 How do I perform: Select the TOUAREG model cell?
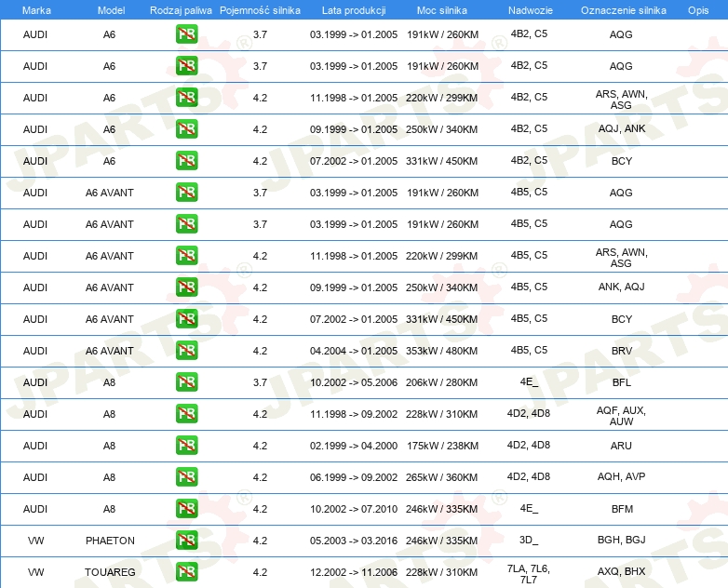coord(110,572)
